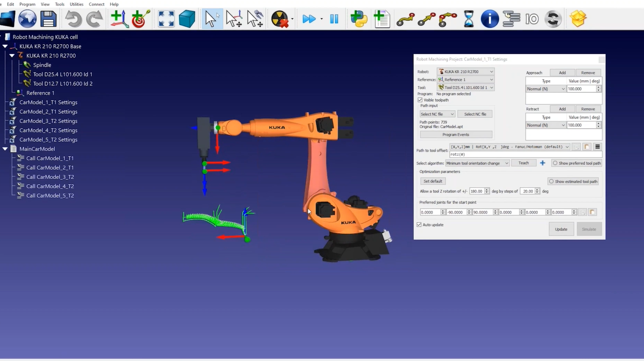Open the Select algorithm dropdown

pyautogui.click(x=477, y=163)
